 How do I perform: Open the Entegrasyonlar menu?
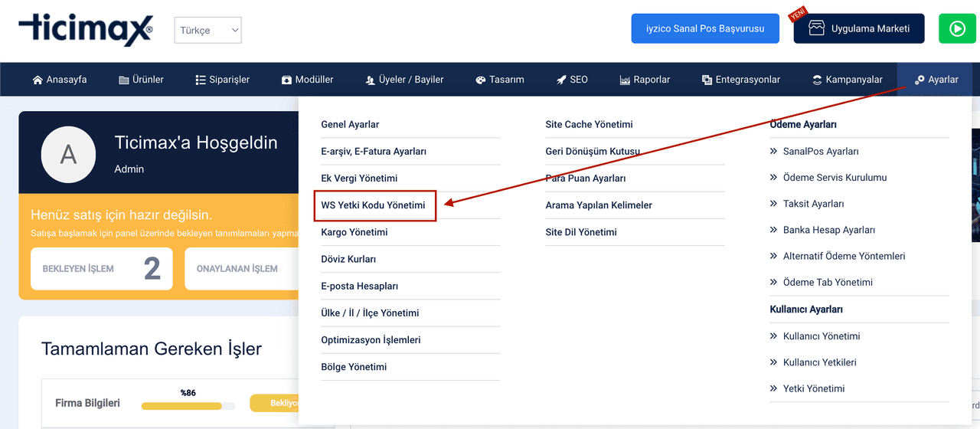(741, 80)
